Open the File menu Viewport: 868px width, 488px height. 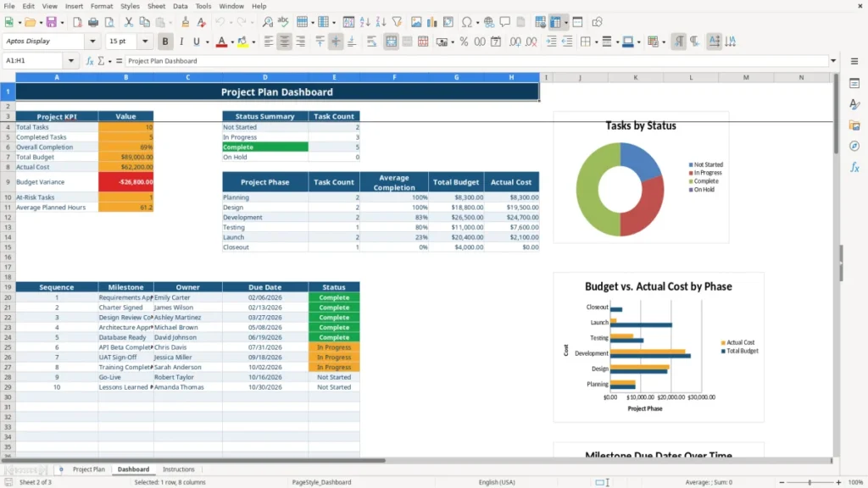point(9,6)
